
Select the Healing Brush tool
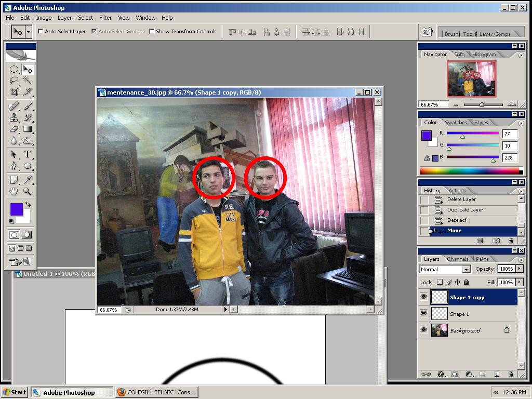tap(14, 107)
